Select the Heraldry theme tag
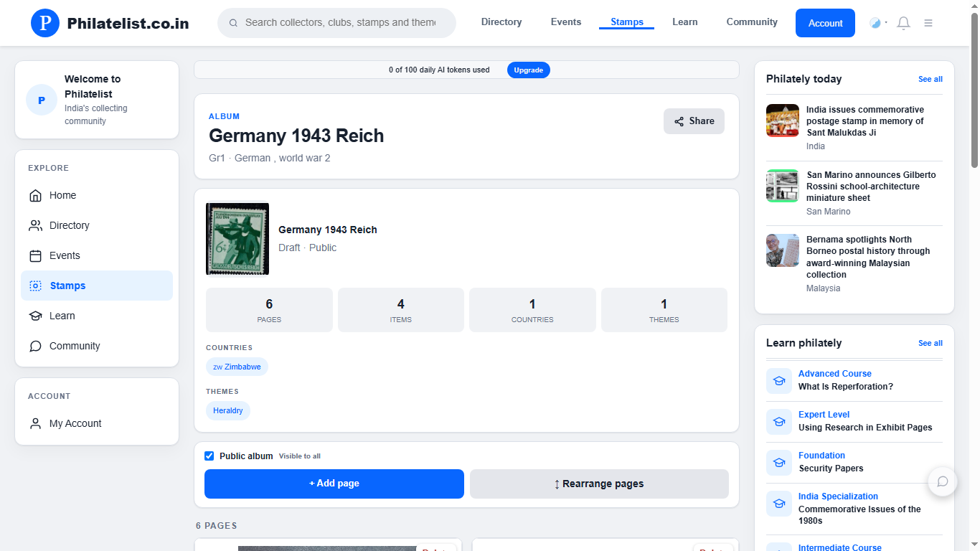 pos(228,410)
